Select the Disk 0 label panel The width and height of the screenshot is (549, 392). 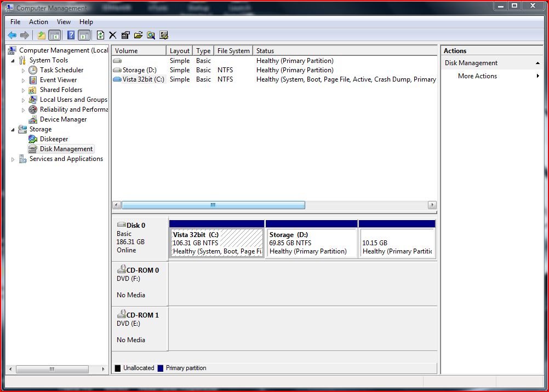[x=140, y=238]
